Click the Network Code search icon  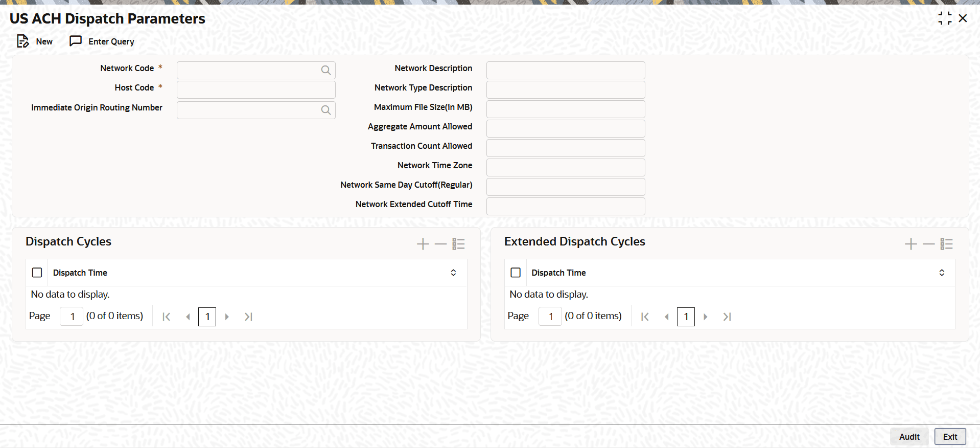(x=325, y=70)
